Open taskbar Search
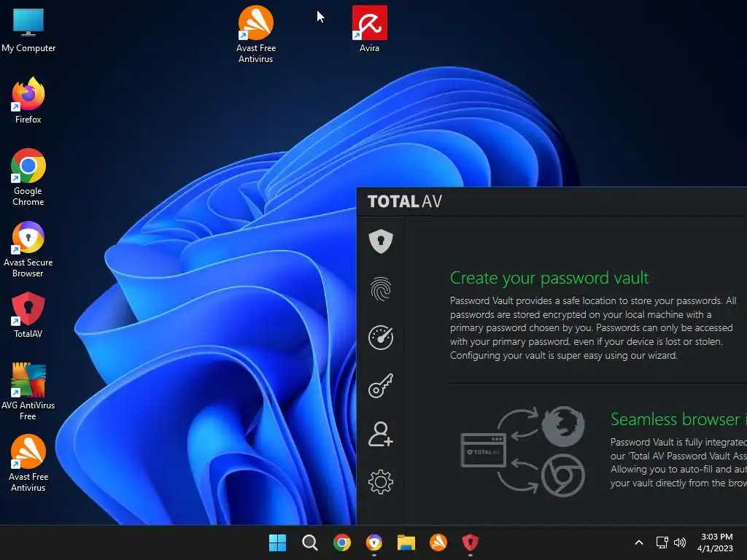747x560 pixels. pyautogui.click(x=309, y=542)
